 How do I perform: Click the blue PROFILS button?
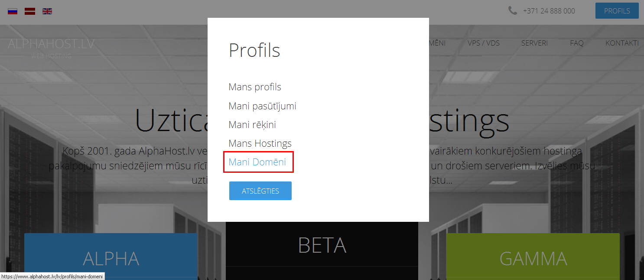click(x=617, y=11)
